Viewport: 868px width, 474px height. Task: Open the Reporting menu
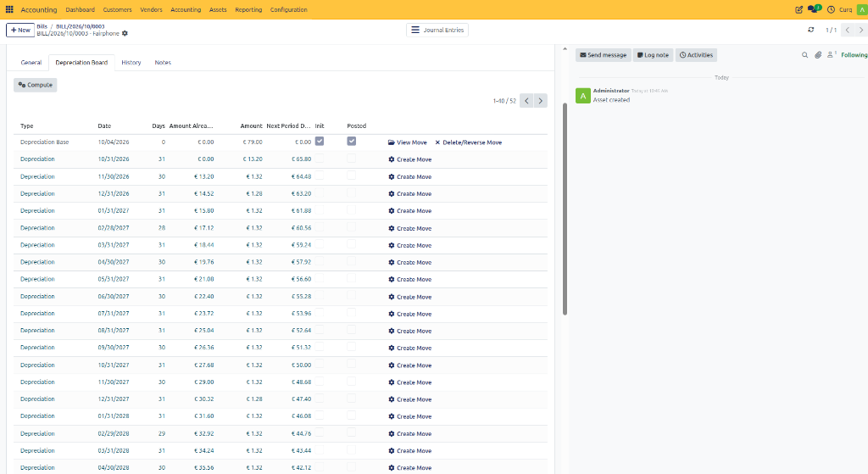pos(248,9)
